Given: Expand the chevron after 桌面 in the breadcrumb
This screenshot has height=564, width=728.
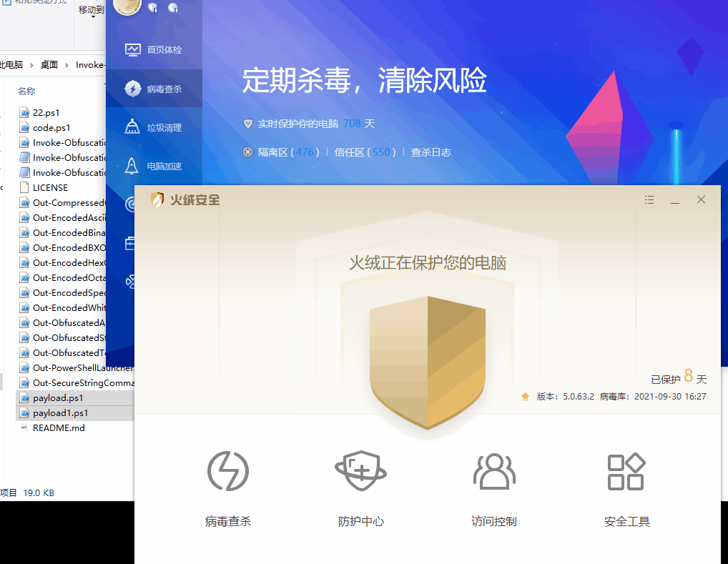Looking at the screenshot, I should 67,65.
